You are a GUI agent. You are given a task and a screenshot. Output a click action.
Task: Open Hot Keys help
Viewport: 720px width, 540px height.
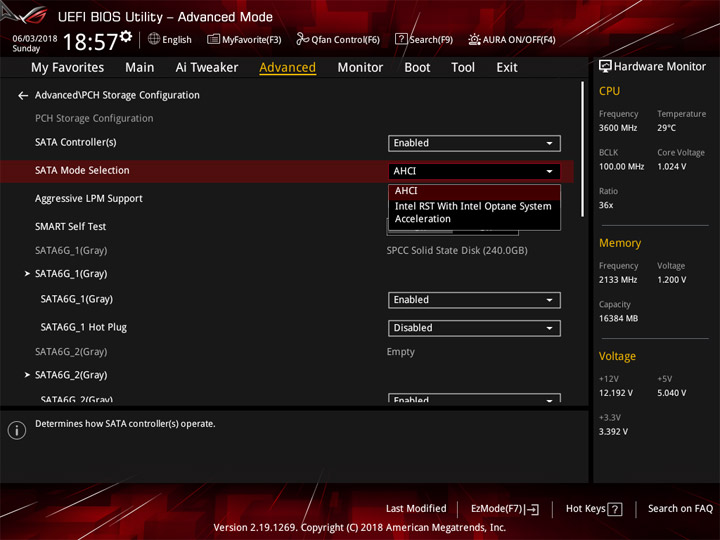[x=594, y=509]
